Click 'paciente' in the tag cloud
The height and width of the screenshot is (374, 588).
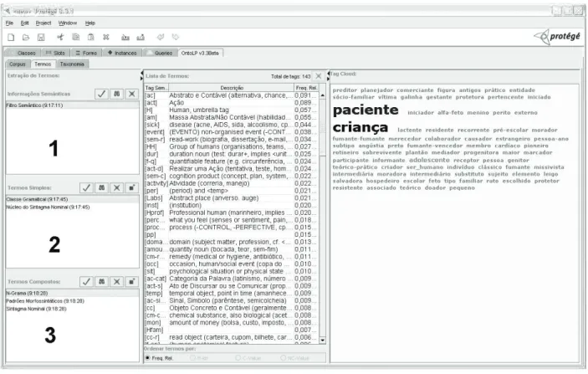coord(366,110)
